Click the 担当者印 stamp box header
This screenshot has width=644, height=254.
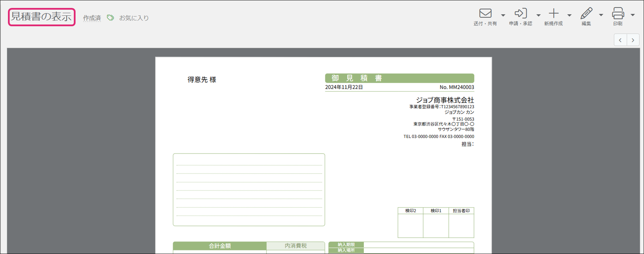(x=461, y=211)
